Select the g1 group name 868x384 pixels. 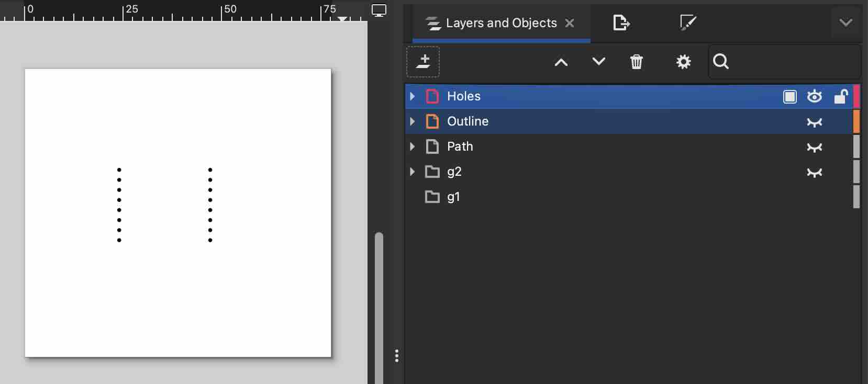453,197
